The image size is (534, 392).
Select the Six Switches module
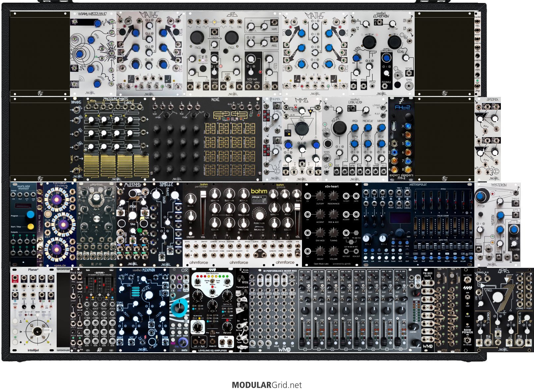(40, 224)
